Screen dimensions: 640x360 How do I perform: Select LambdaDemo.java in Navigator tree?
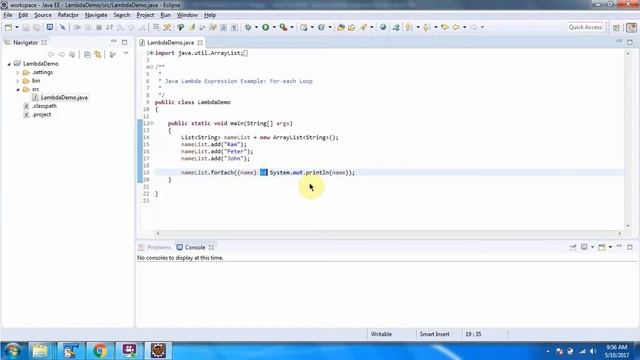tap(64, 98)
